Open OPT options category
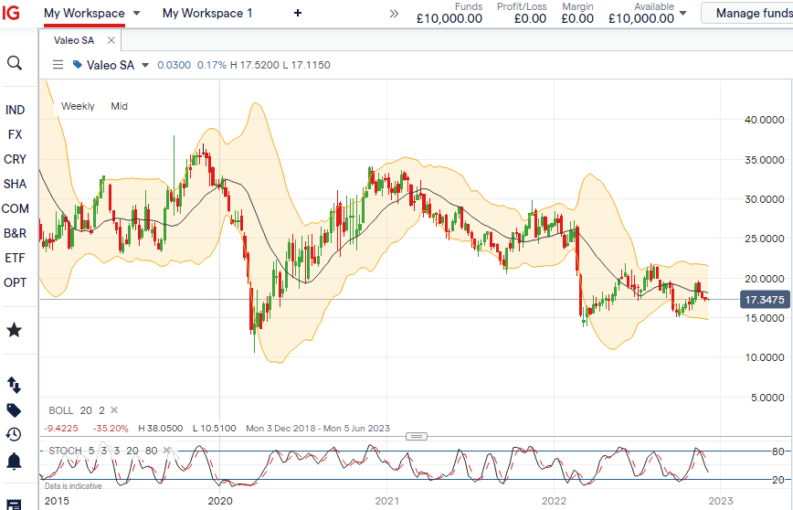793x510 pixels. pos(15,283)
